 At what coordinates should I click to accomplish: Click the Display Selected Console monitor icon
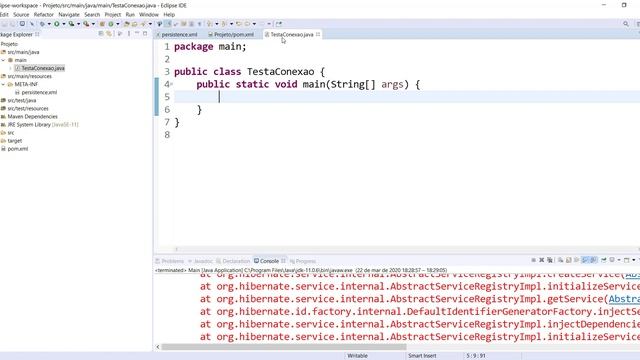[612, 260]
